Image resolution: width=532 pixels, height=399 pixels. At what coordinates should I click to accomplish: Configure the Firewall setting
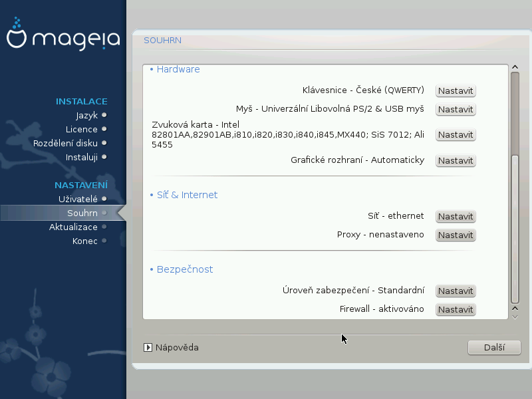[x=456, y=310]
